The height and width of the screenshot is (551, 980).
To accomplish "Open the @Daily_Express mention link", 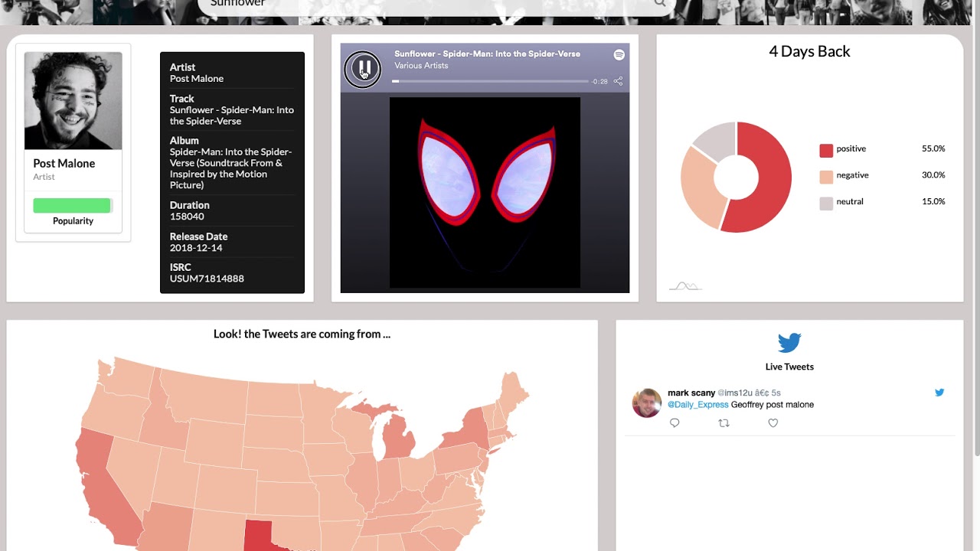I will [x=697, y=404].
